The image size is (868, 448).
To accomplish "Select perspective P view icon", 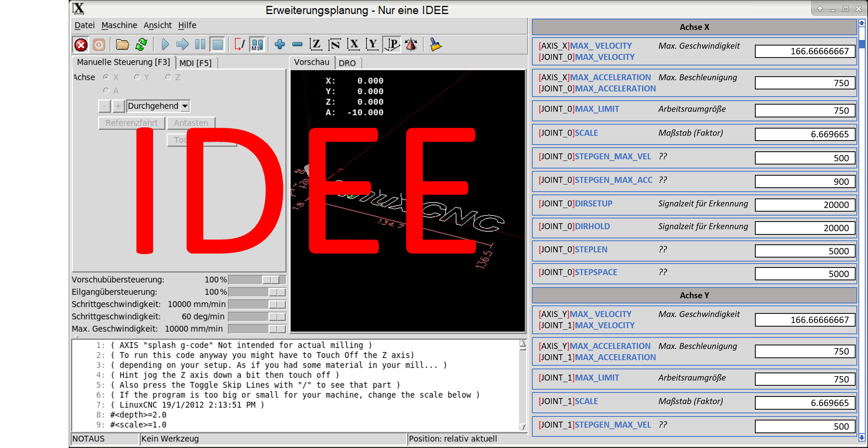I will coord(392,45).
